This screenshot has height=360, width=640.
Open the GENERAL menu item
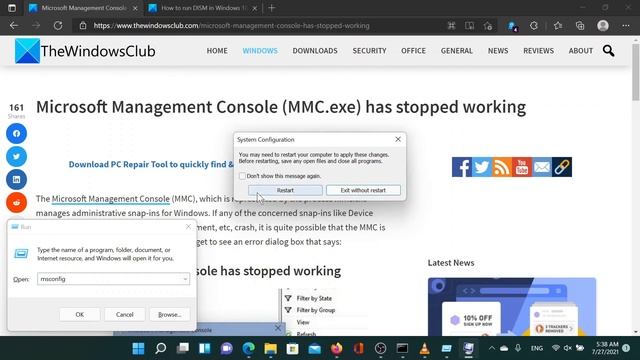[x=457, y=51]
